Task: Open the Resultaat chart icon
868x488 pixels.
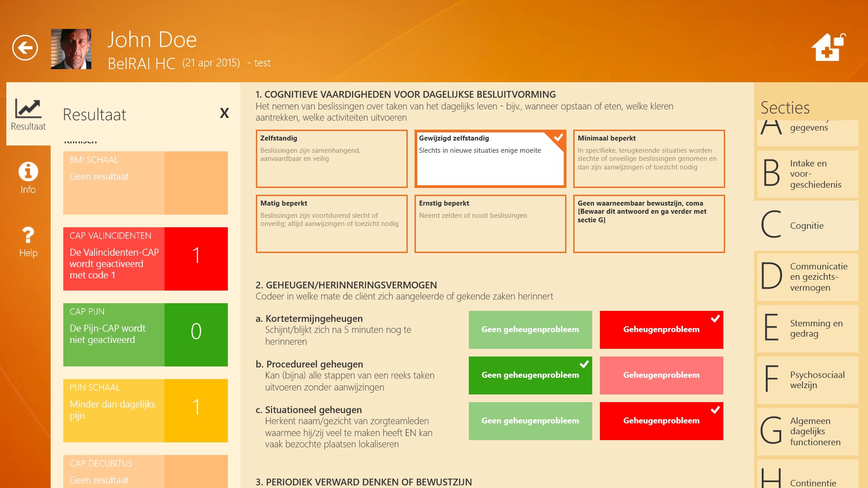Action: (28, 114)
